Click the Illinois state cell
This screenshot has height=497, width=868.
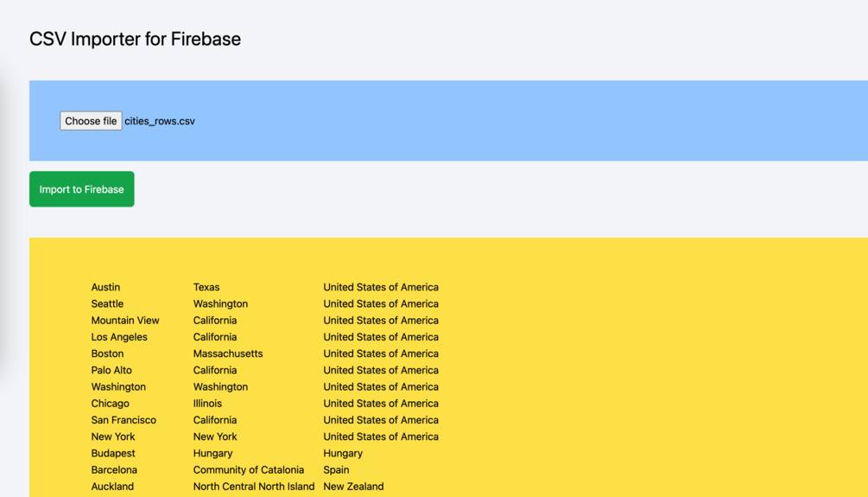207,404
